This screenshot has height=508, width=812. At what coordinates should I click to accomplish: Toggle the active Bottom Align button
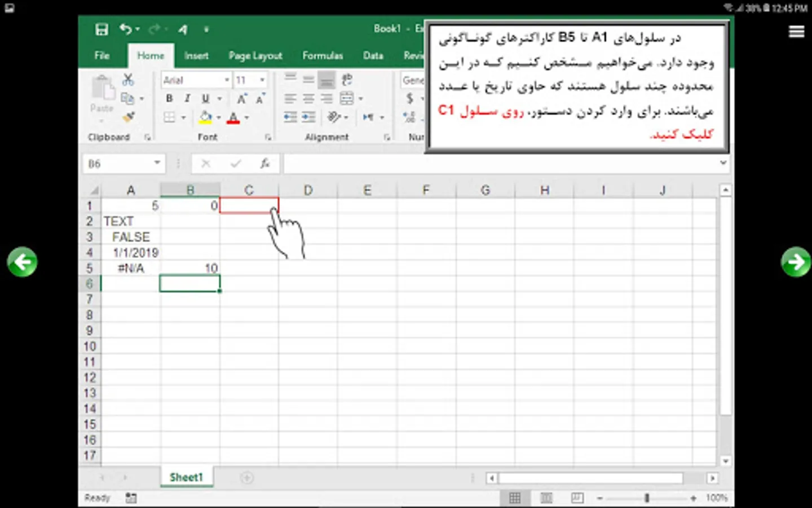326,80
